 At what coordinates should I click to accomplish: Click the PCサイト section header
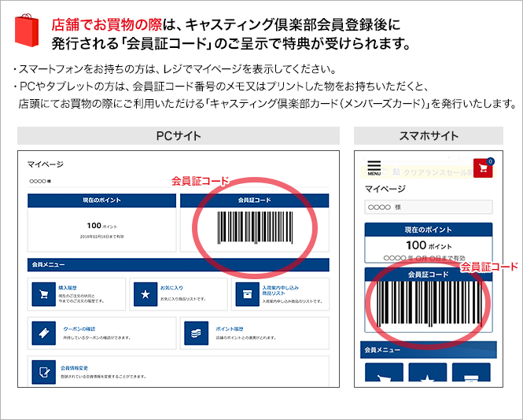click(x=179, y=135)
